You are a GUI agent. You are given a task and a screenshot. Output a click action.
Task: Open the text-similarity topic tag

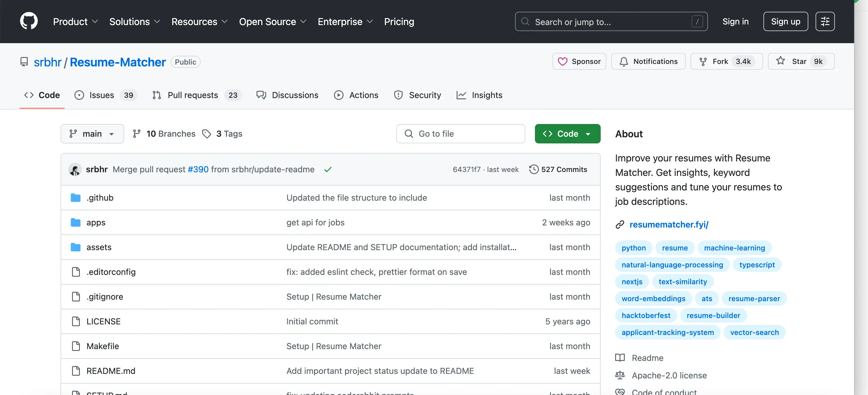[683, 282]
